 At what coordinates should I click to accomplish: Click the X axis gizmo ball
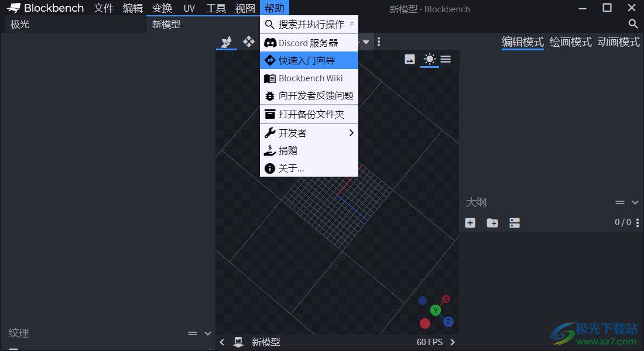(446, 299)
